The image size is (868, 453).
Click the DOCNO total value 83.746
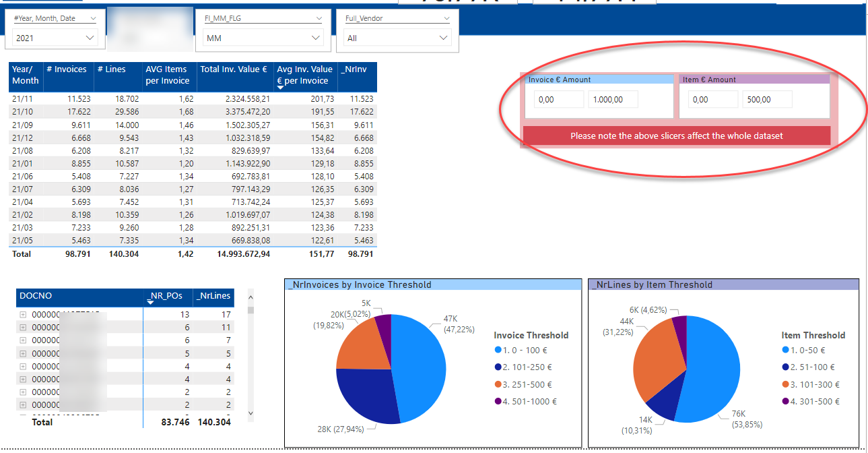[x=175, y=422]
